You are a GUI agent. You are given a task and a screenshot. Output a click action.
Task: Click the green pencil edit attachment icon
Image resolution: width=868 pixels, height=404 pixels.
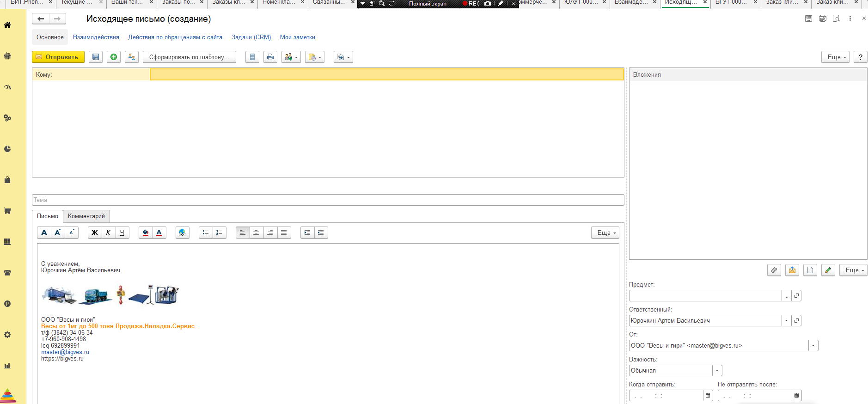[828, 270]
